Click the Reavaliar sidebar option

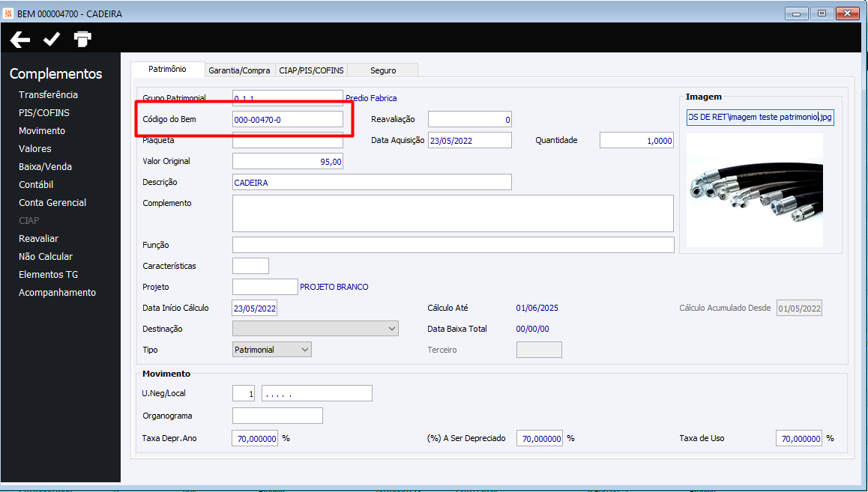point(38,238)
